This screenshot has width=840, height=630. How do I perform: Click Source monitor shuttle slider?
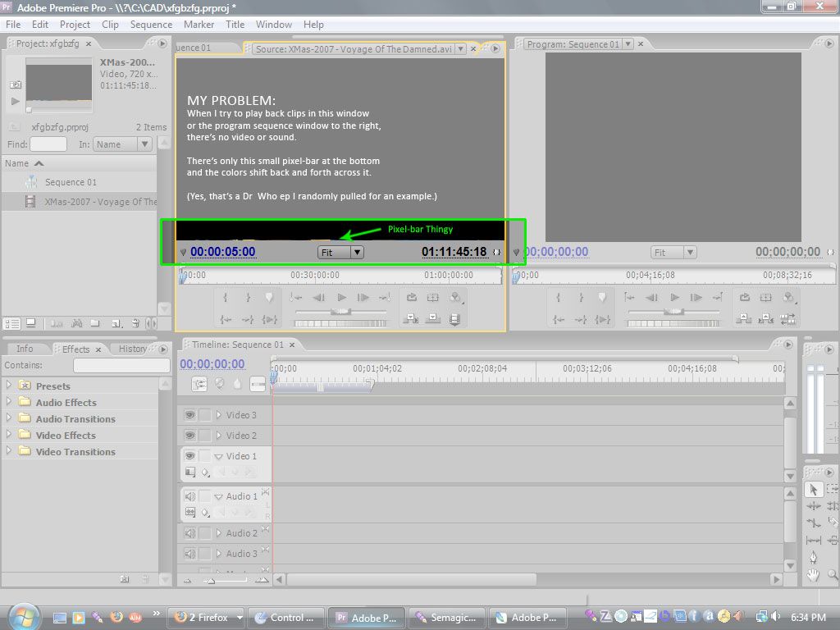coord(340,311)
